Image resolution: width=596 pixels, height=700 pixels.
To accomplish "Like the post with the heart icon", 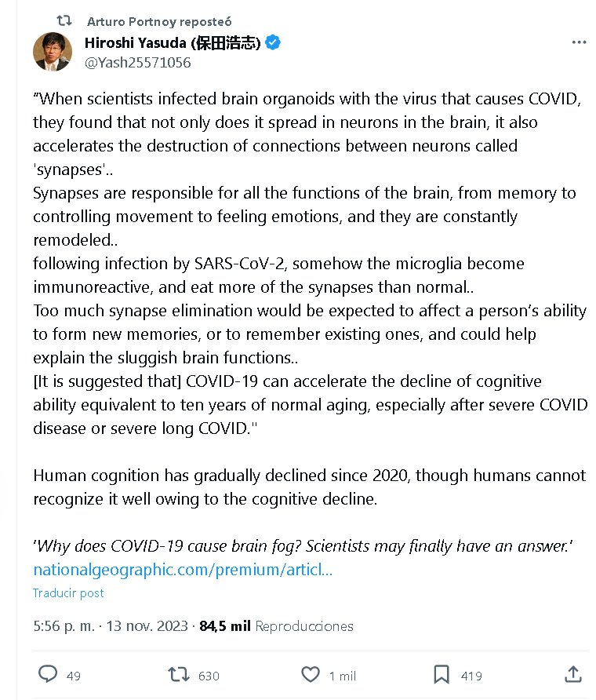I will click(x=311, y=674).
